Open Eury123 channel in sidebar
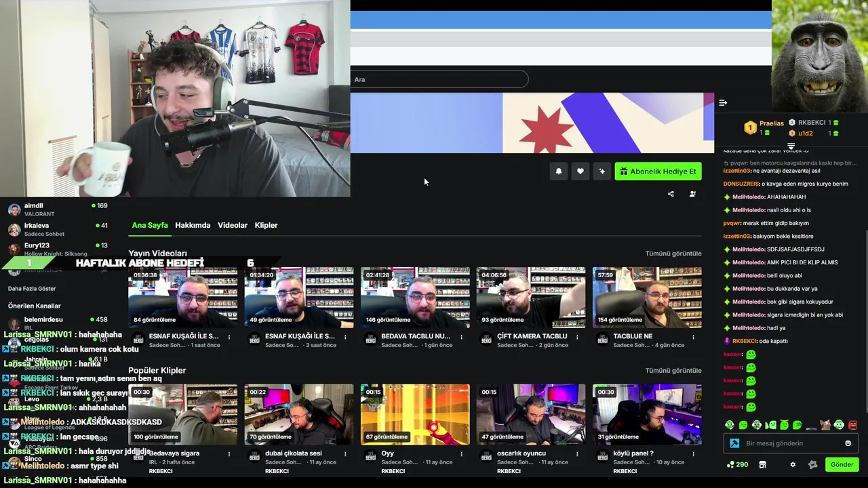Screen dimensions: 868x488 click(58, 249)
